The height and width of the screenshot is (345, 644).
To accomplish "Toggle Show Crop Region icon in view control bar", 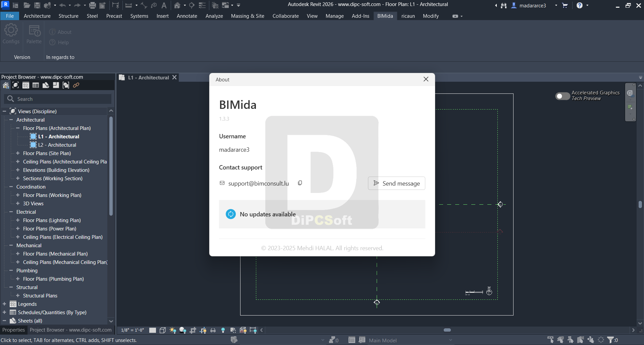I will pos(203,330).
